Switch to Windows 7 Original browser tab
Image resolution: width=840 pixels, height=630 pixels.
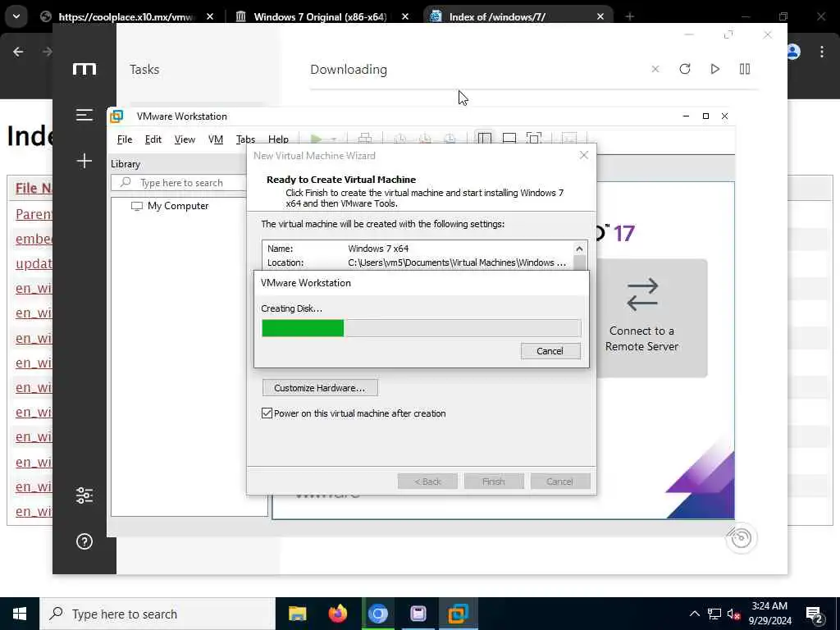(320, 16)
